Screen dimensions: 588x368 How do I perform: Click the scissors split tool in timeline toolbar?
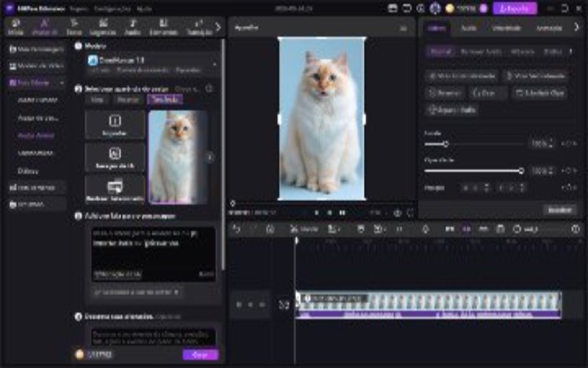pos(294,229)
